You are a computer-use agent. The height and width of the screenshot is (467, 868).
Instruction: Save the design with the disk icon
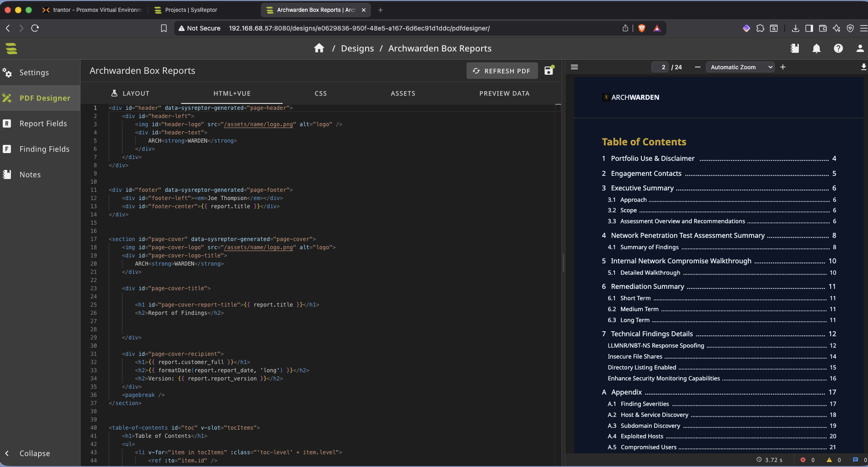[x=548, y=71]
